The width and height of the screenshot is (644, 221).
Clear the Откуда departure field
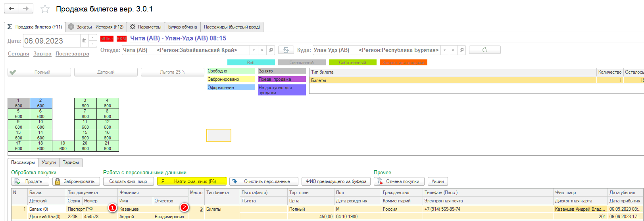[x=262, y=50]
